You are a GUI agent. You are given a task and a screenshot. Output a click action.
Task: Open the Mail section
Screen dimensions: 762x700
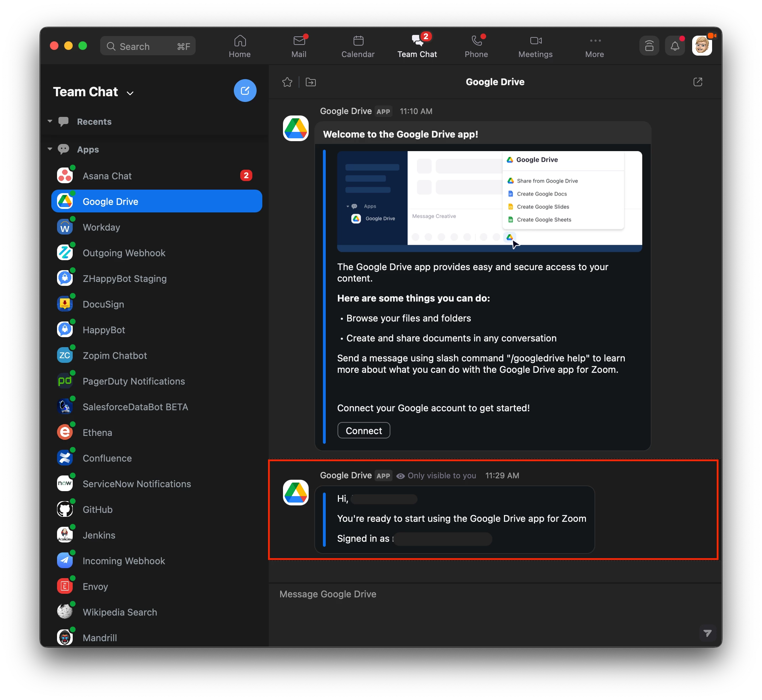coord(299,46)
